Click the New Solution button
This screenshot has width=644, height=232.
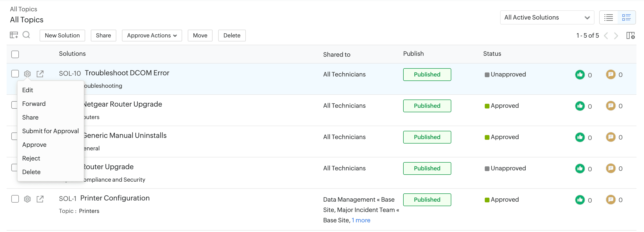(x=62, y=36)
